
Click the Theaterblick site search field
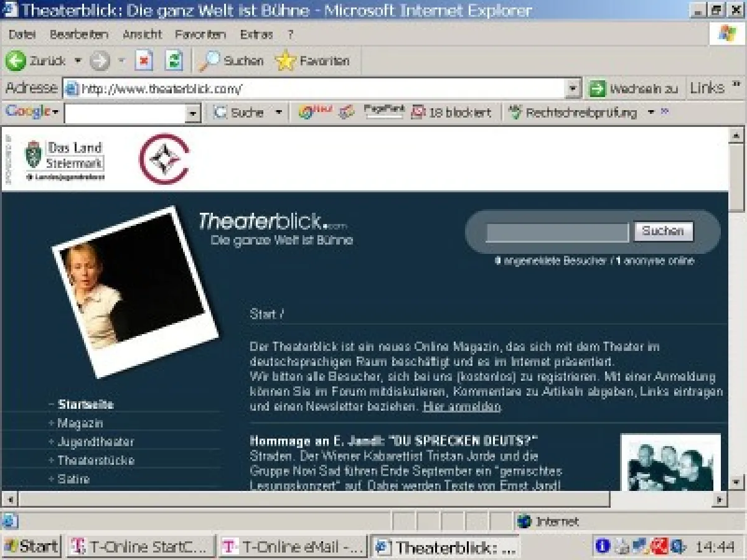557,233
